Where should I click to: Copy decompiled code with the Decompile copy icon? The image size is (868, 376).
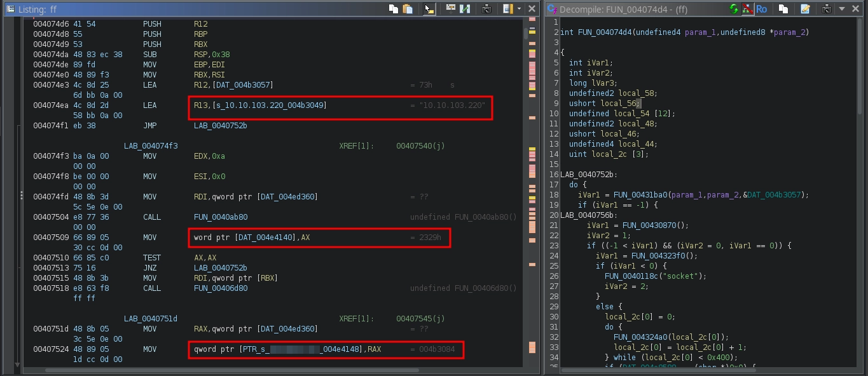pos(783,9)
